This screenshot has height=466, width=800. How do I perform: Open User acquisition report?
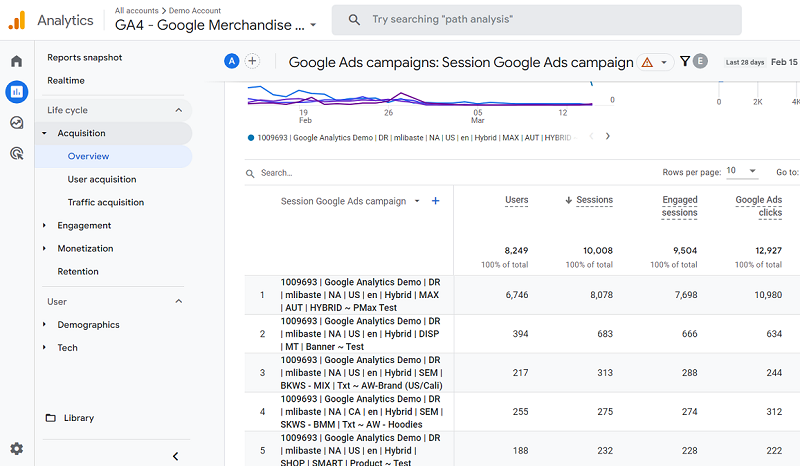point(102,179)
